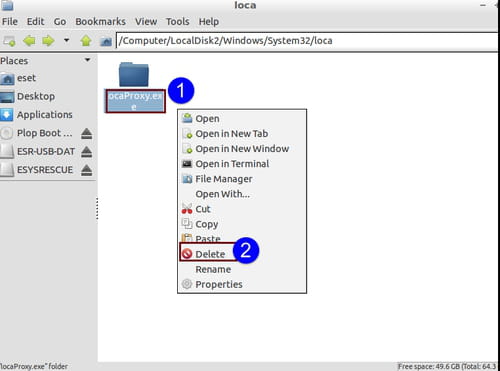Image resolution: width=500 pixels, height=371 pixels.
Task: Open the Bookmarks menu
Action: [100, 22]
